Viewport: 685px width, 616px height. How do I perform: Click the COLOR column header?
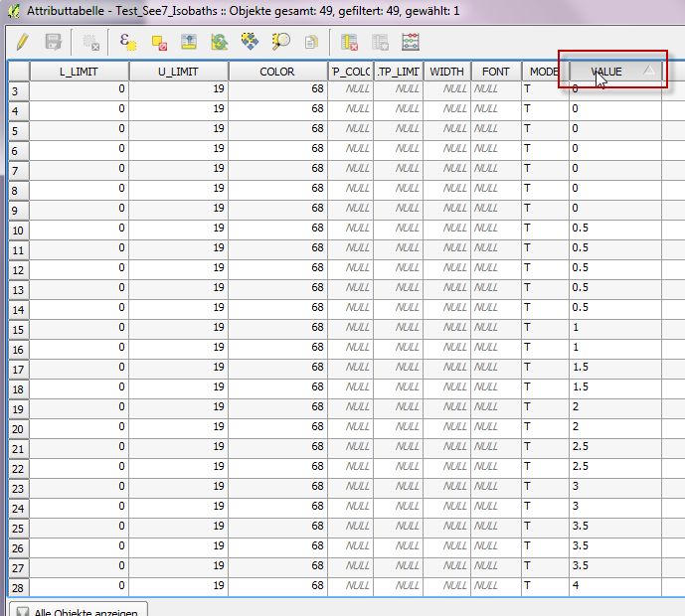pos(277,72)
